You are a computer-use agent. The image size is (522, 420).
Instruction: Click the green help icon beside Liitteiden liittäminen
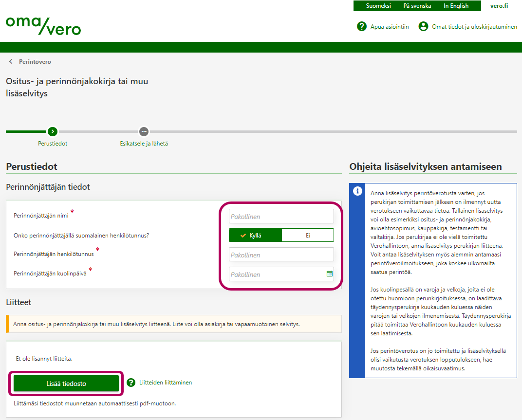(x=131, y=383)
